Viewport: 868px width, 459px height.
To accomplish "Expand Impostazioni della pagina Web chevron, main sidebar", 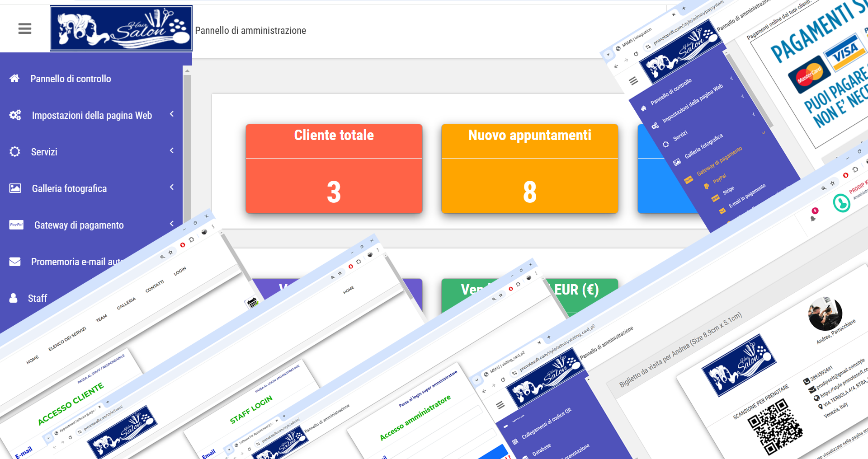I will pyautogui.click(x=172, y=114).
